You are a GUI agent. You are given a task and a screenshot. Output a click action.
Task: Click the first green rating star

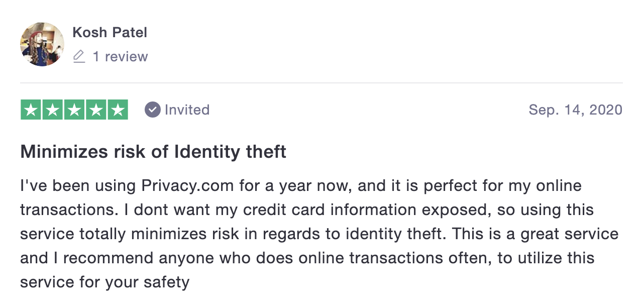click(31, 110)
